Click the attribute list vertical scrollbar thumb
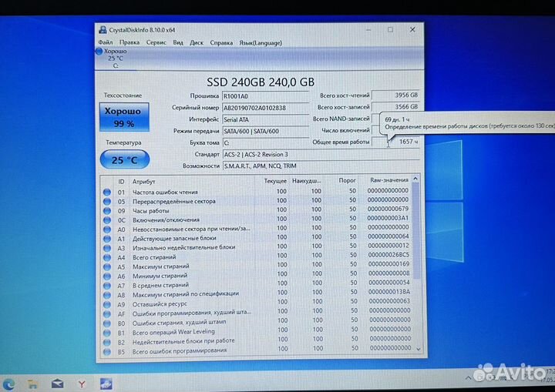 click(416, 231)
